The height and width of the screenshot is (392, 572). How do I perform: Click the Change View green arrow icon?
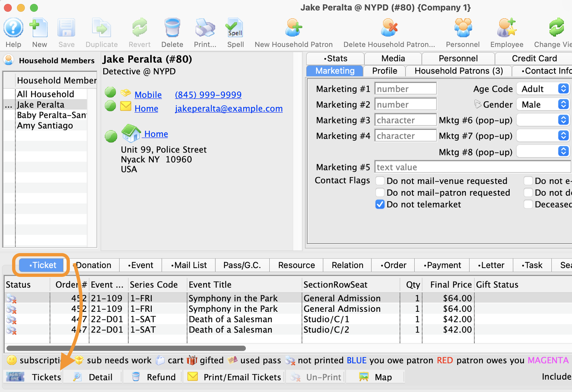[x=556, y=28]
